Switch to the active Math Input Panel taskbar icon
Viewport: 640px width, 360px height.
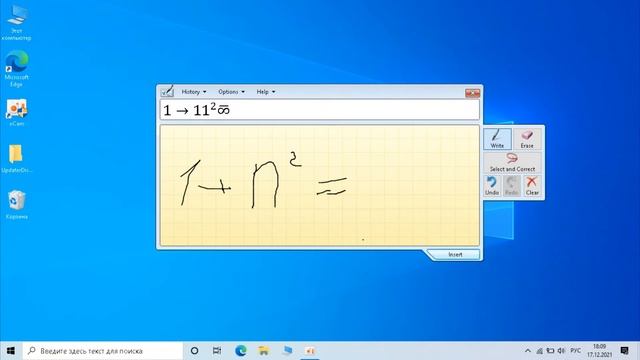coord(310,351)
